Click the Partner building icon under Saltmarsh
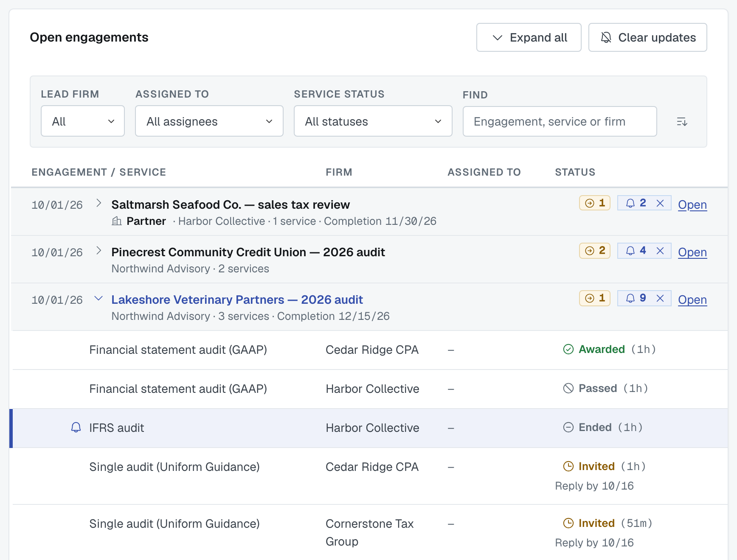The width and height of the screenshot is (737, 560). coord(117,221)
